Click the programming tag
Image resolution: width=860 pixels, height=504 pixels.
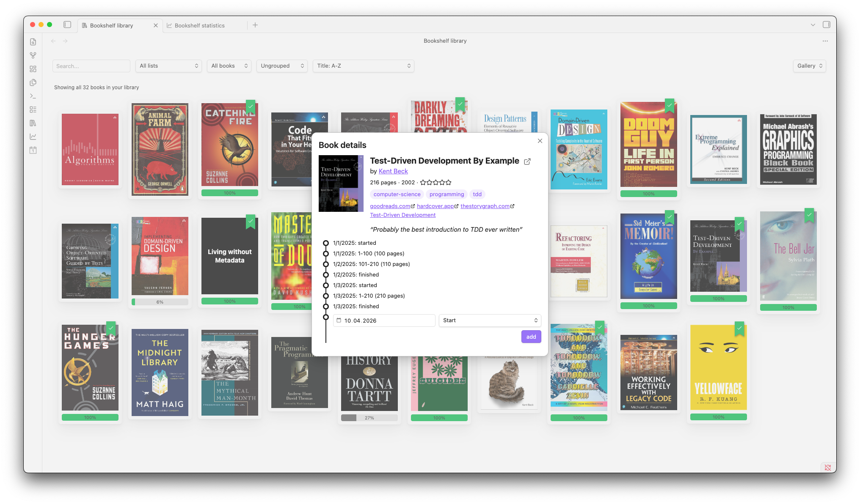(447, 194)
